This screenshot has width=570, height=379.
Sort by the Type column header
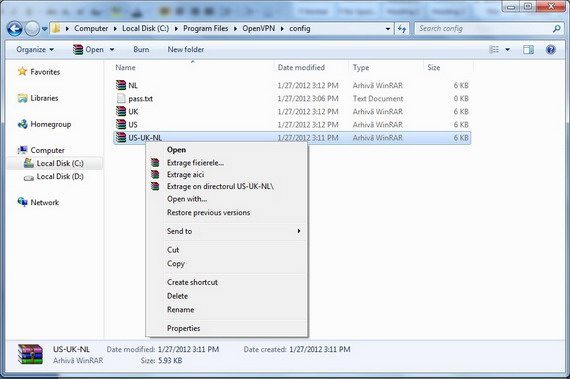coord(361,68)
